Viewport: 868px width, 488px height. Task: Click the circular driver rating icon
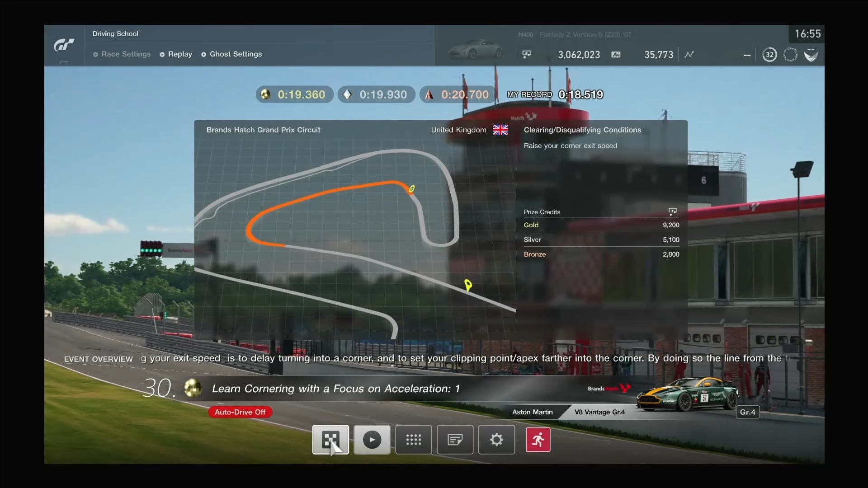click(790, 55)
